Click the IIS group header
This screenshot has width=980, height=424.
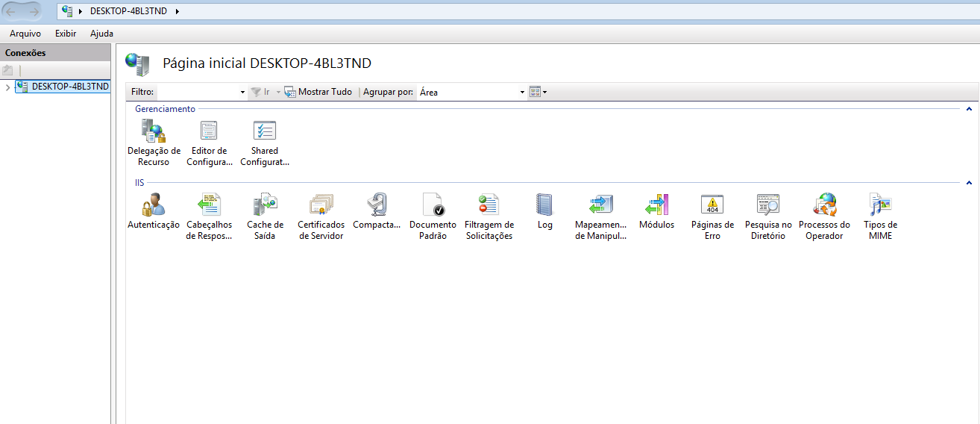139,183
